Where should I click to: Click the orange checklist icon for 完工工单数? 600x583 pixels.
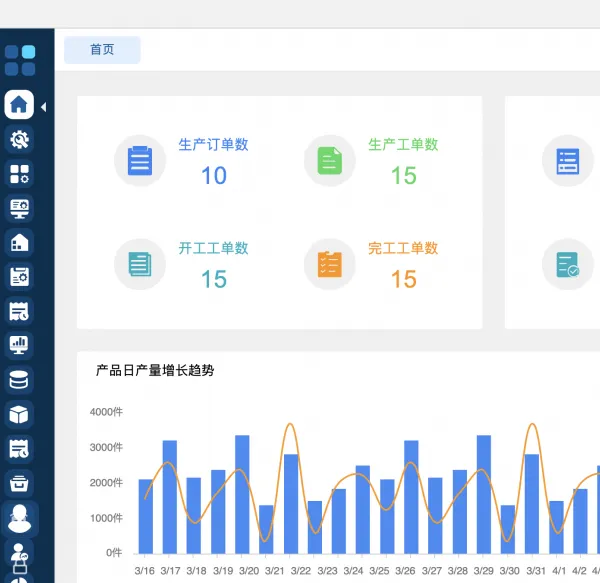pyautogui.click(x=329, y=264)
